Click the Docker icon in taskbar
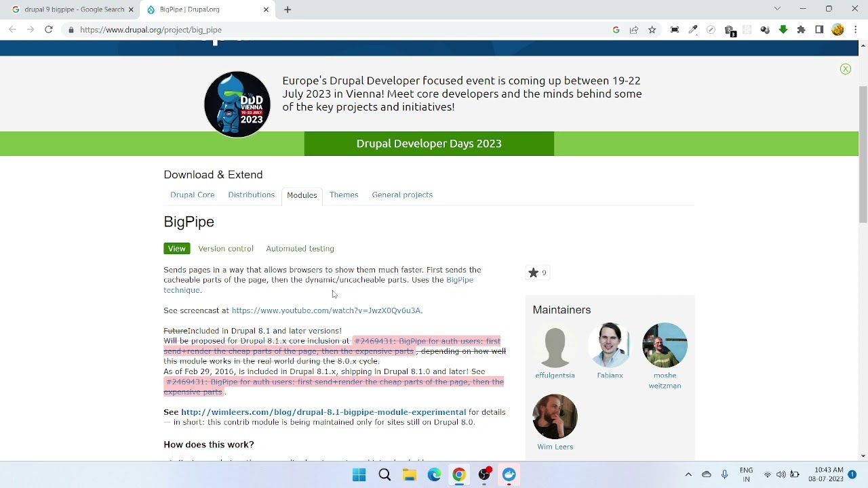Screen dimensions: 868x488 509,475
